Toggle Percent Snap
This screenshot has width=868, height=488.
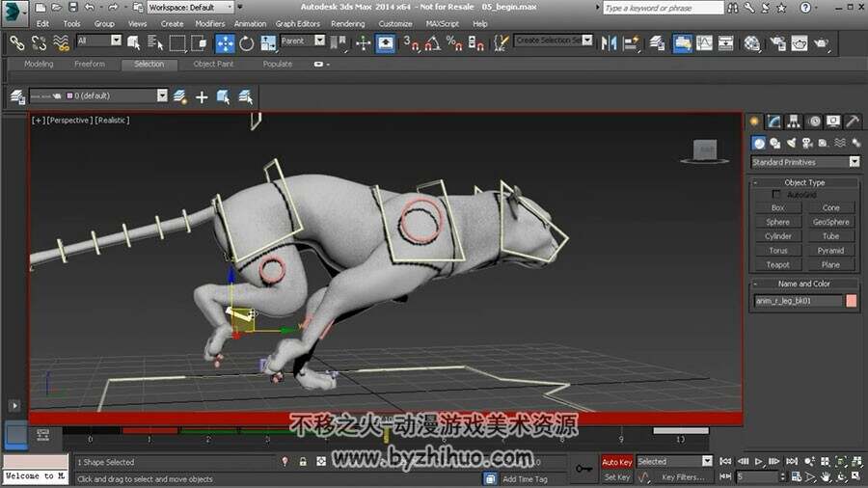click(x=454, y=42)
